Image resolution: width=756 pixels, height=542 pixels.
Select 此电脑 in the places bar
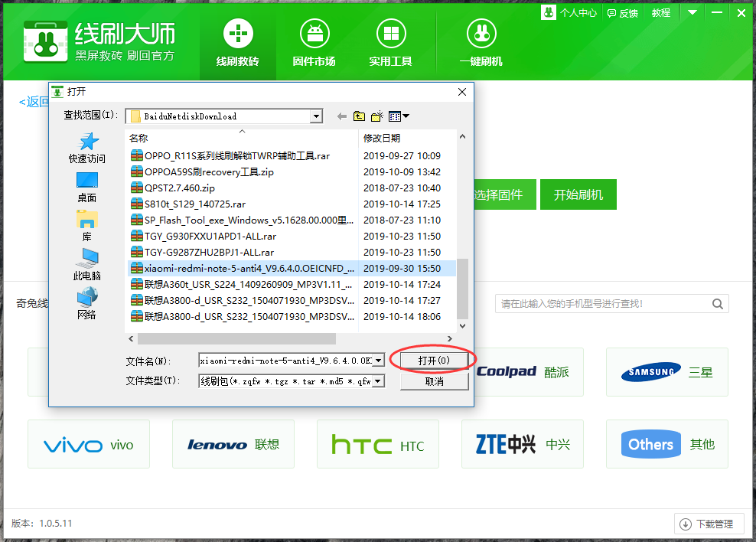[86, 265]
